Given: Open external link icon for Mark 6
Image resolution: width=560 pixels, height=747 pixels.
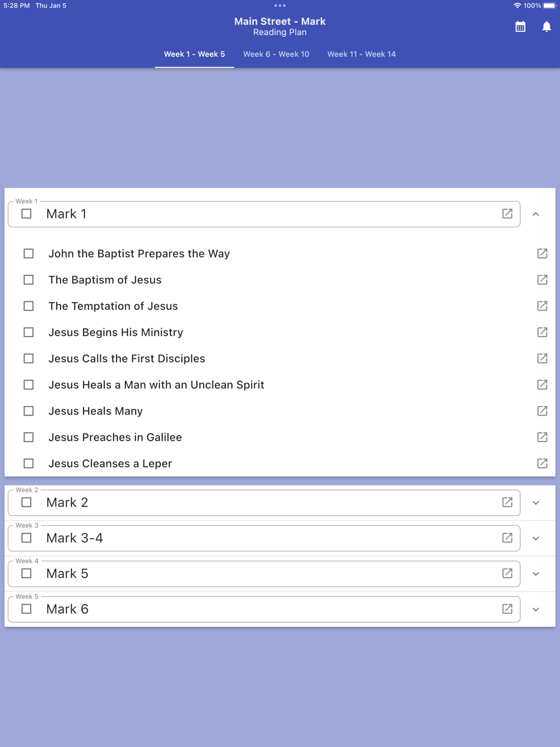Looking at the screenshot, I should (507, 609).
